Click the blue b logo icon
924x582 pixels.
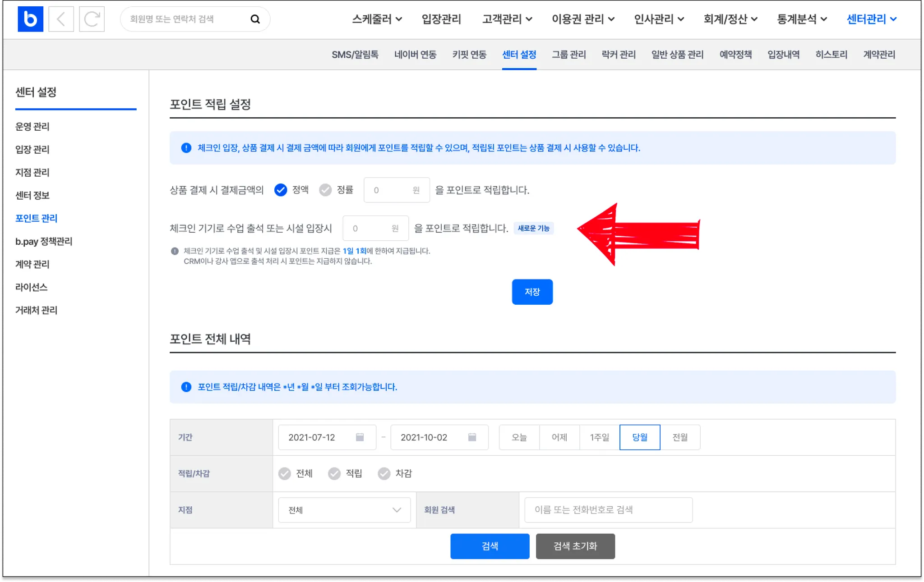coord(30,19)
